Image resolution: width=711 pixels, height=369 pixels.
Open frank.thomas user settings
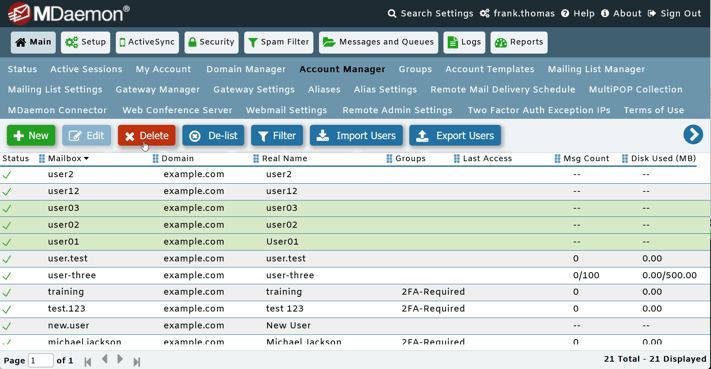517,14
